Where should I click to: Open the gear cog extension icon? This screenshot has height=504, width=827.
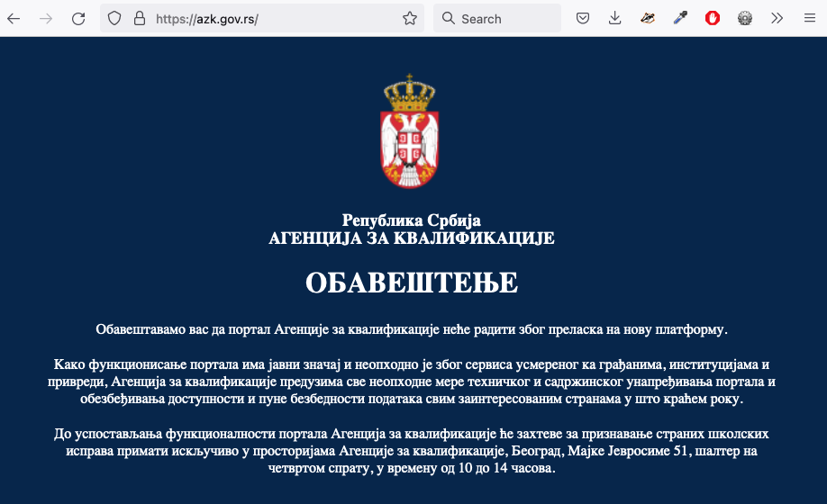click(x=745, y=19)
